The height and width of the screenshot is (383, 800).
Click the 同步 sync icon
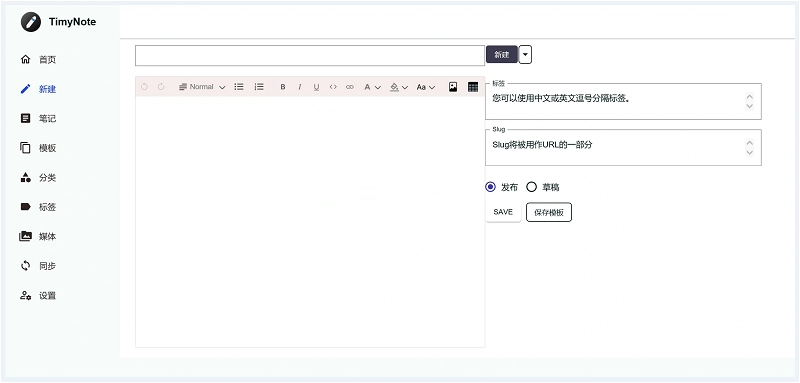(x=26, y=266)
